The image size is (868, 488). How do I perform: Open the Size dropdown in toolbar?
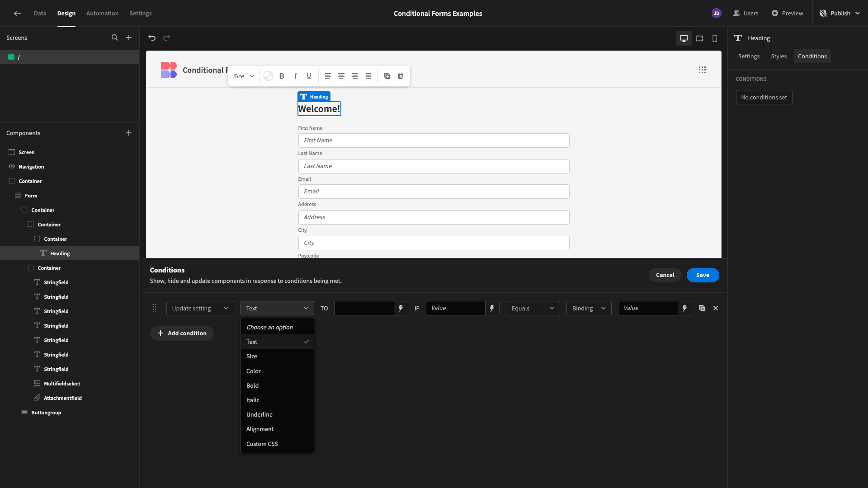[244, 76]
